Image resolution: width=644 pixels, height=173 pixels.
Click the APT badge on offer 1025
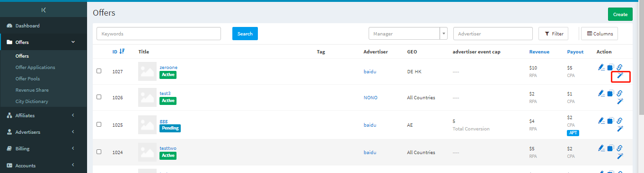click(x=573, y=133)
